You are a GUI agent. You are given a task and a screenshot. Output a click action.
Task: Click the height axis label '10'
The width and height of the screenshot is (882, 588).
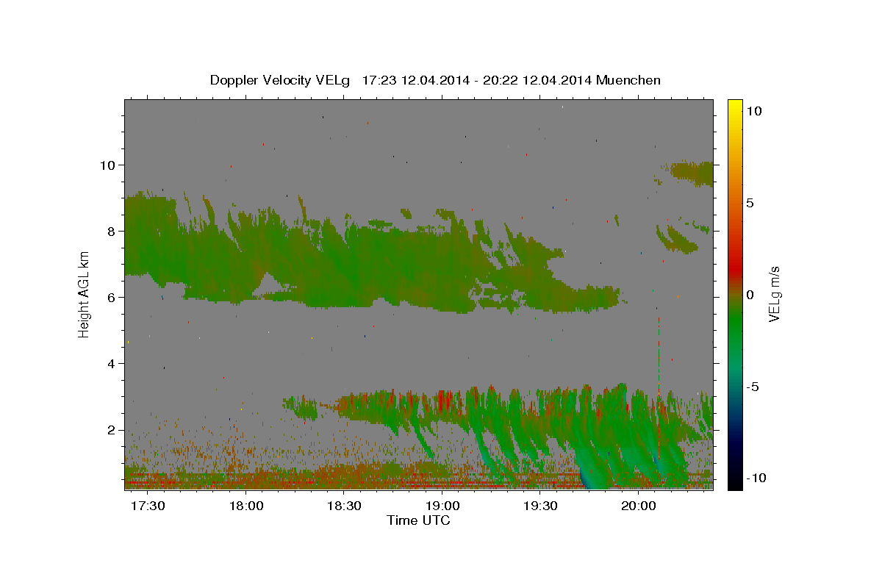pyautogui.click(x=107, y=165)
